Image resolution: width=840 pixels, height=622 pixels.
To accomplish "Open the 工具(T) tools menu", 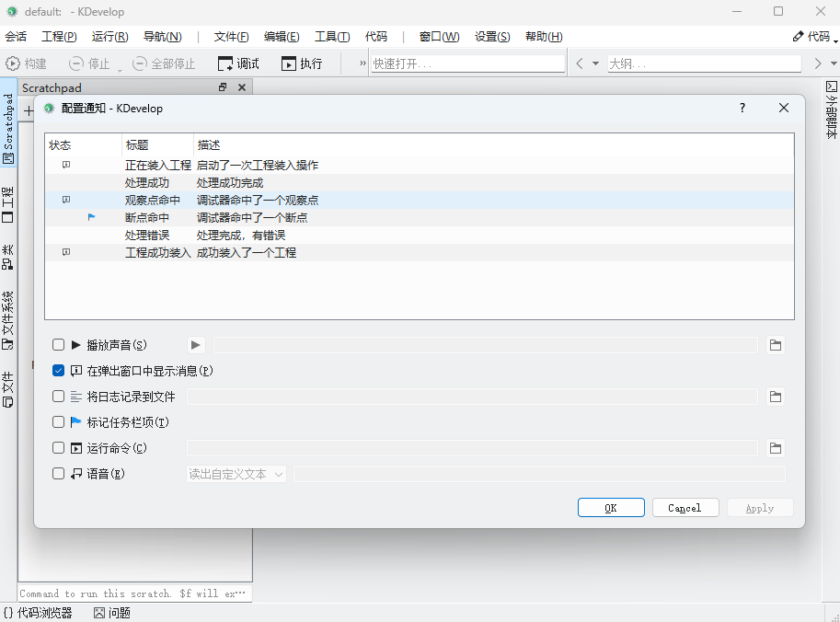I will coord(332,37).
